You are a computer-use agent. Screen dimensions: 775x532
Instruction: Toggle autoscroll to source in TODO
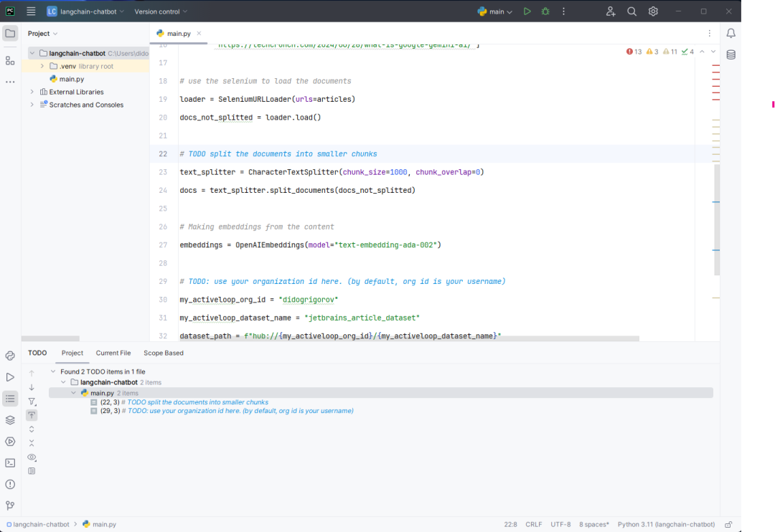pos(32,415)
